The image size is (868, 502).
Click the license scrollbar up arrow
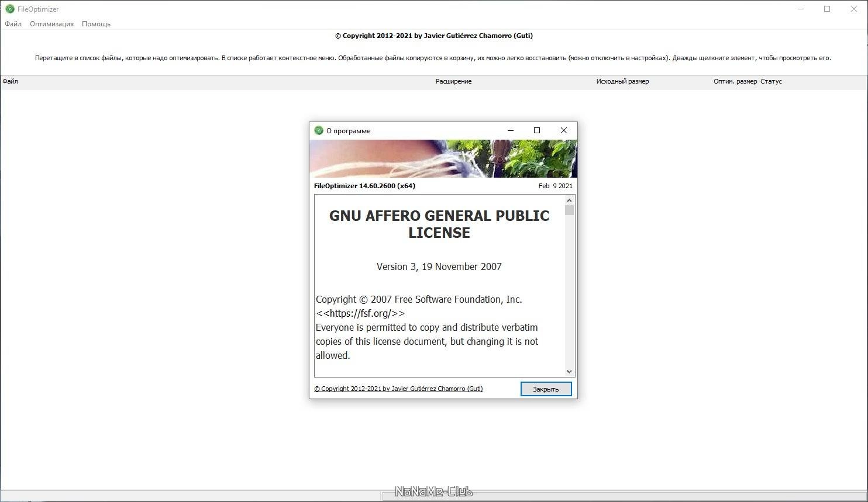pyautogui.click(x=569, y=200)
